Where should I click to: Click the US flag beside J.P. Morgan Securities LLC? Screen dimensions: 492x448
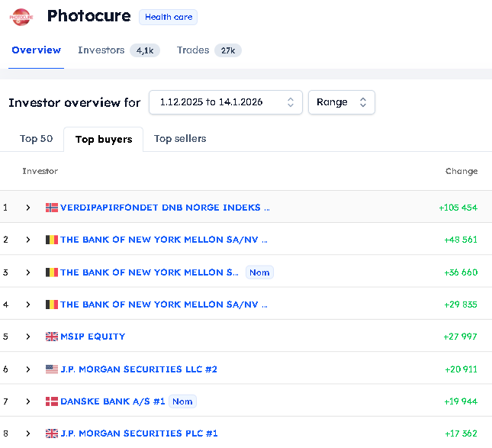tap(52, 369)
